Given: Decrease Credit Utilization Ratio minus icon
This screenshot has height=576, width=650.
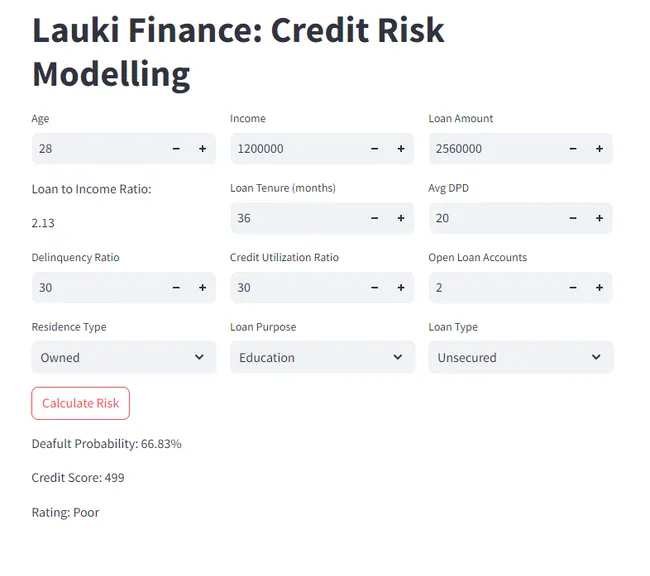Looking at the screenshot, I should (375, 288).
